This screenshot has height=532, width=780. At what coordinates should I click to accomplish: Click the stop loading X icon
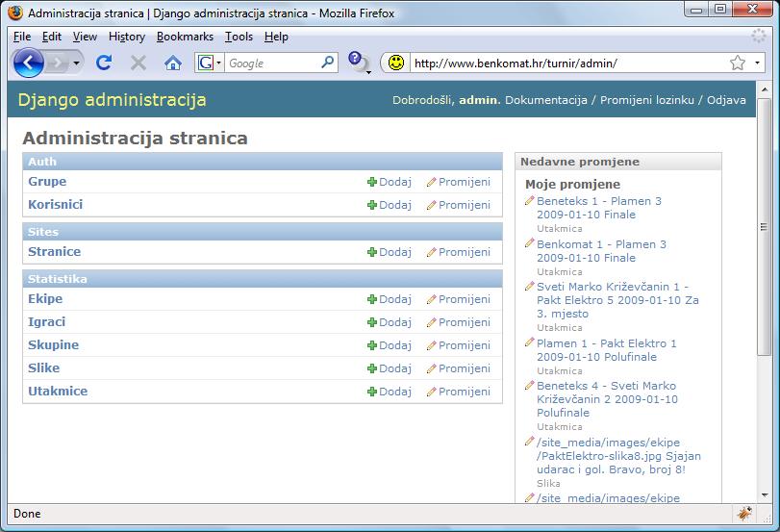click(138, 63)
